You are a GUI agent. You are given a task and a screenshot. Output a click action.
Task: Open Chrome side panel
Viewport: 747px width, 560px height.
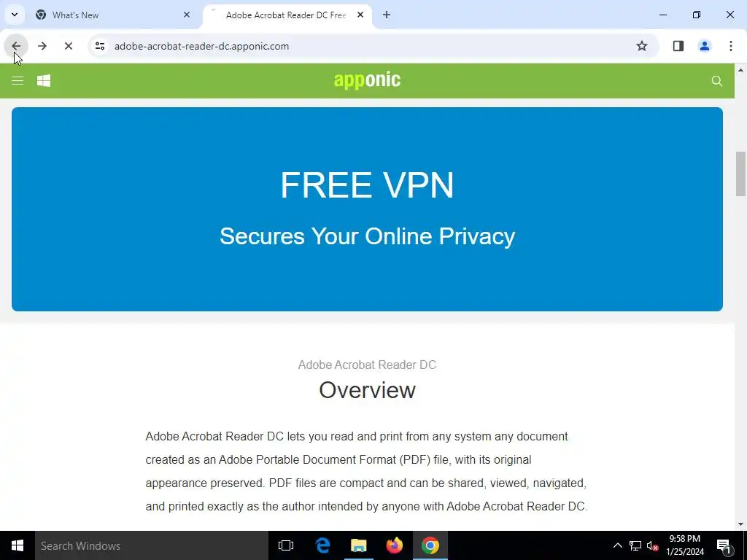pos(678,46)
